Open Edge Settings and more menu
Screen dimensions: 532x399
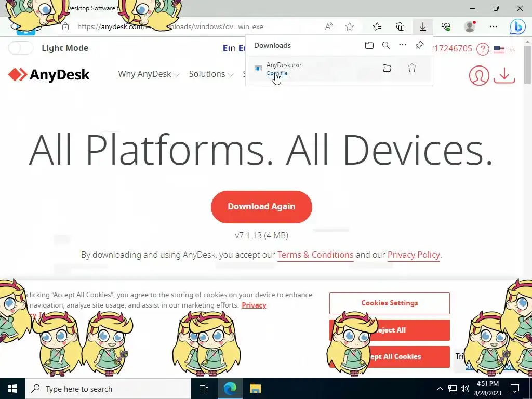pos(494,27)
